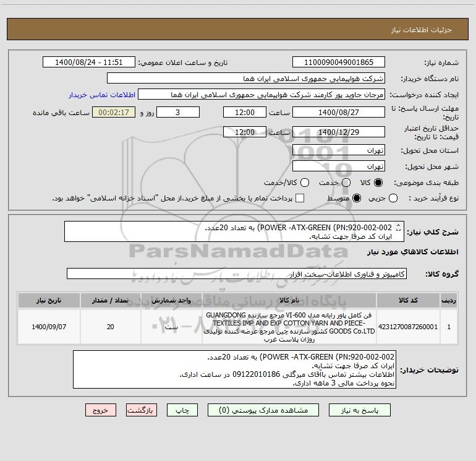476x461 pixels.
Task: Select the 'کالا' radio button
Action: click(x=378, y=183)
